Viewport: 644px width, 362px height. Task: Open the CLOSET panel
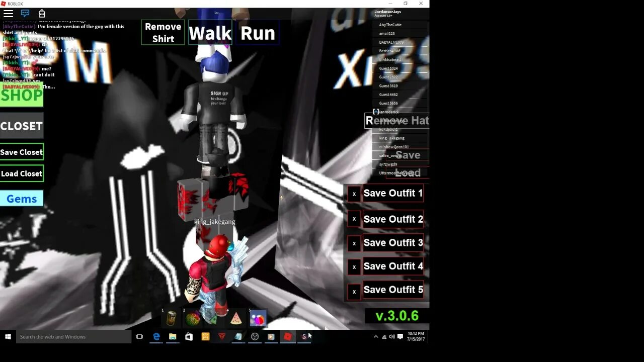(x=22, y=126)
